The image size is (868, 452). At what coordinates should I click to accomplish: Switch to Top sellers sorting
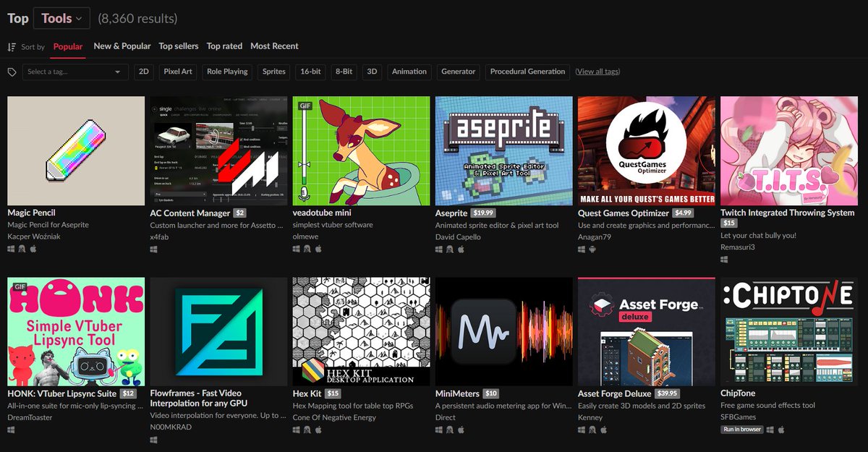pos(179,46)
